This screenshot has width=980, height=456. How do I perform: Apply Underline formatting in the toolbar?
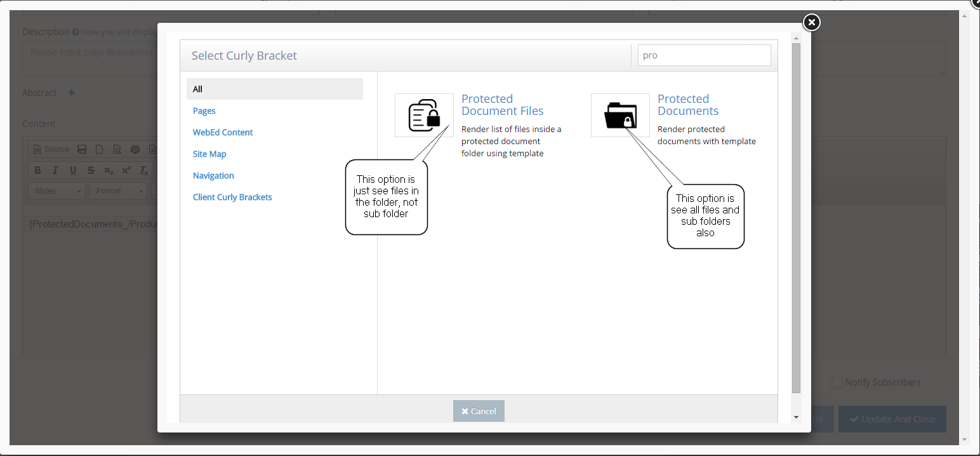73,170
